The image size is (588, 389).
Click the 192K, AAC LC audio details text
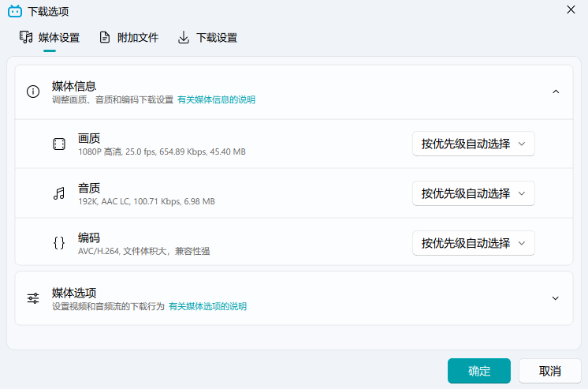147,201
